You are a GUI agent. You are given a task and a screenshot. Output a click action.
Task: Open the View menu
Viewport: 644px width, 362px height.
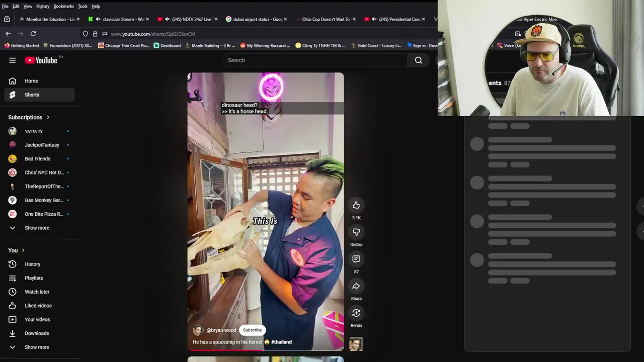[x=28, y=6]
